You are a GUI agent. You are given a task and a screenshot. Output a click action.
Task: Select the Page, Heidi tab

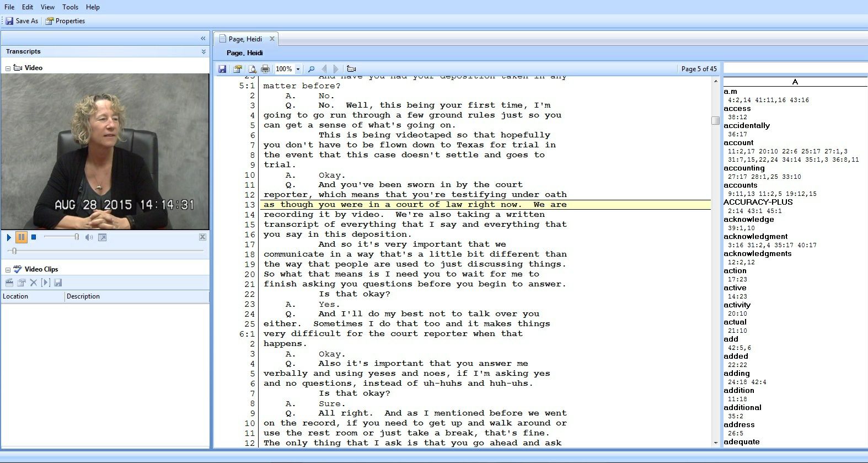point(245,39)
